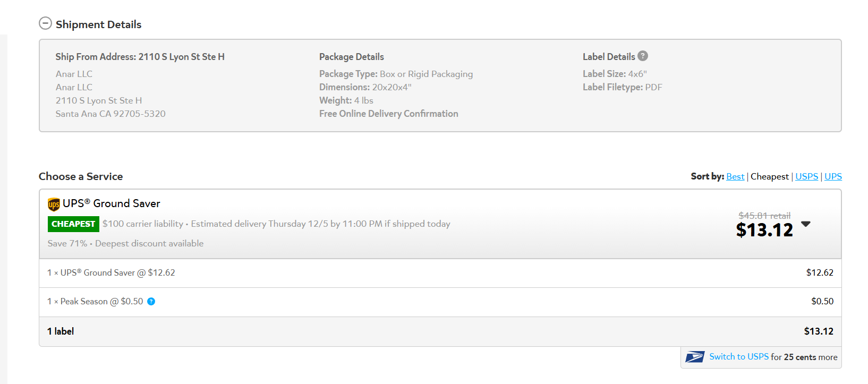Select the Peak Season line item
The height and width of the screenshot is (384, 868).
(440, 302)
